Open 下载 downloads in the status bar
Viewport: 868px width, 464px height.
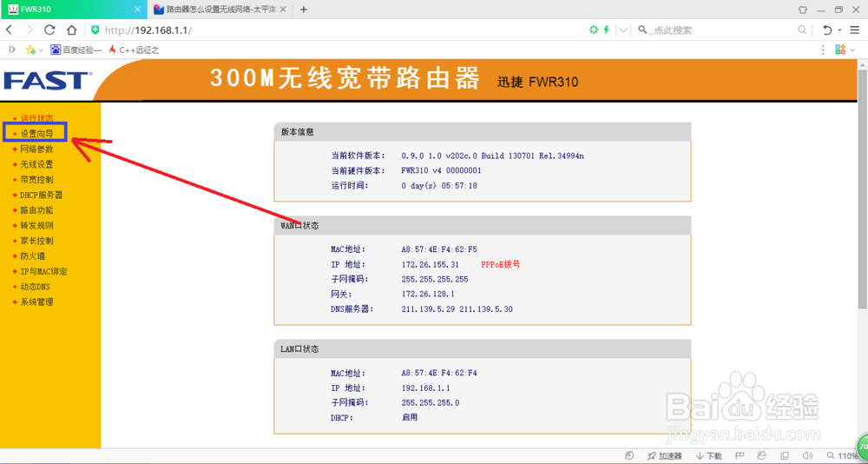click(x=709, y=455)
